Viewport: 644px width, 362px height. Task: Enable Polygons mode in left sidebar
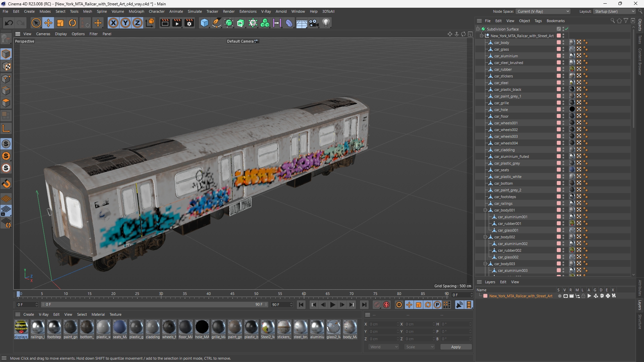(6, 103)
